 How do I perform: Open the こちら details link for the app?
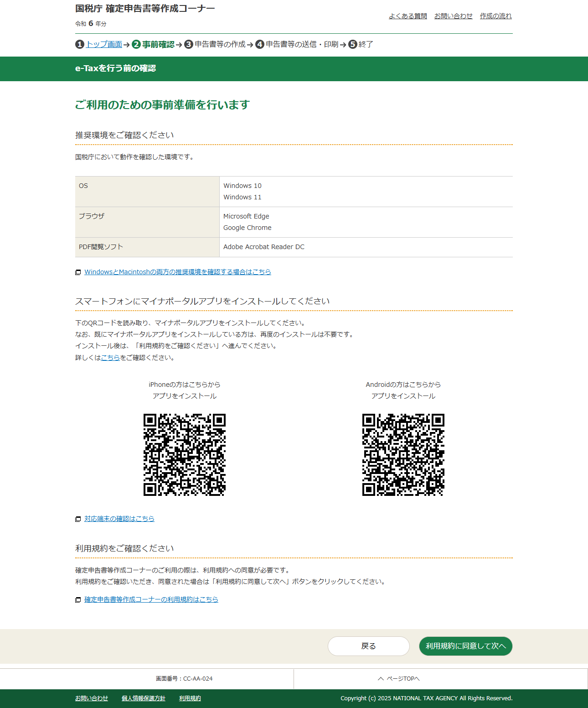[x=110, y=358]
